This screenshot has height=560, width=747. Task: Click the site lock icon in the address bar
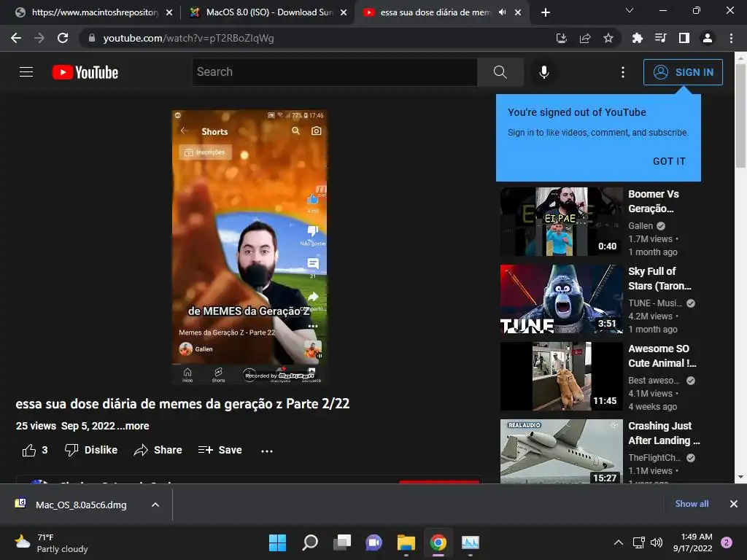[91, 38]
